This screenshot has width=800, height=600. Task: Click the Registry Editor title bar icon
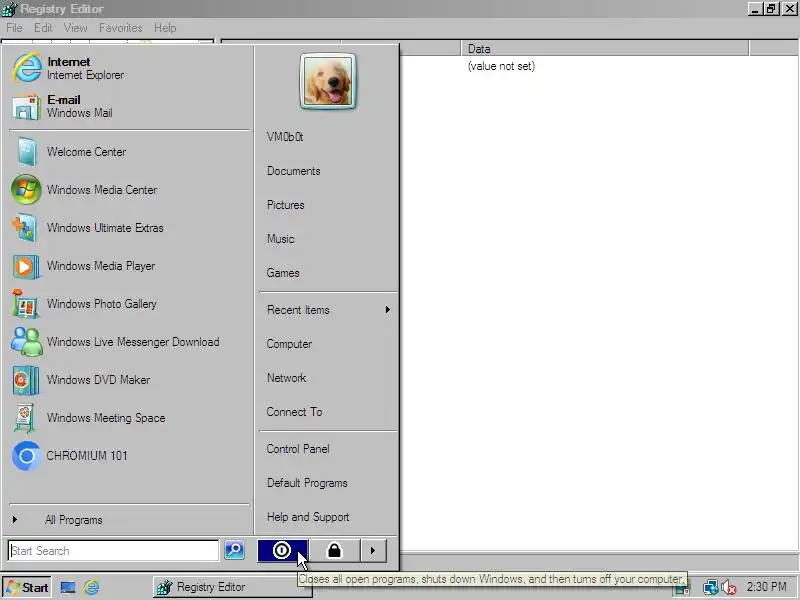tap(9, 9)
